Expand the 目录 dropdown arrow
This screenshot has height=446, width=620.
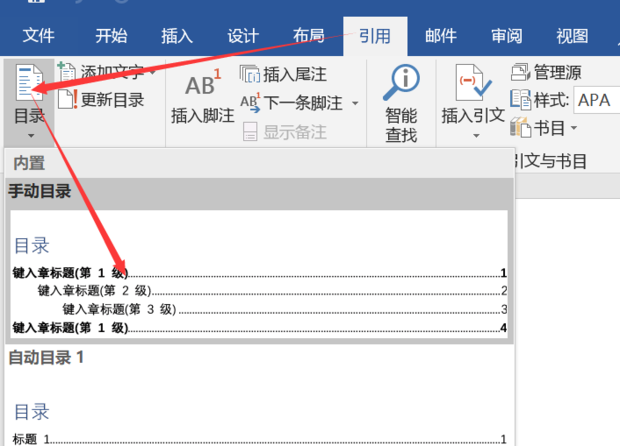pos(31,136)
